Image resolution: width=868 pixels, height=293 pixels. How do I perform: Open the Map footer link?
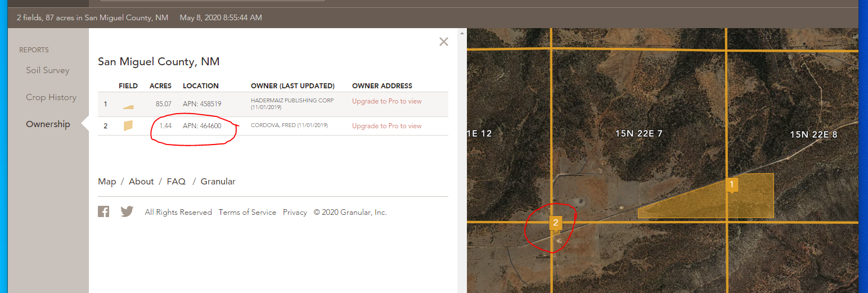(x=107, y=181)
